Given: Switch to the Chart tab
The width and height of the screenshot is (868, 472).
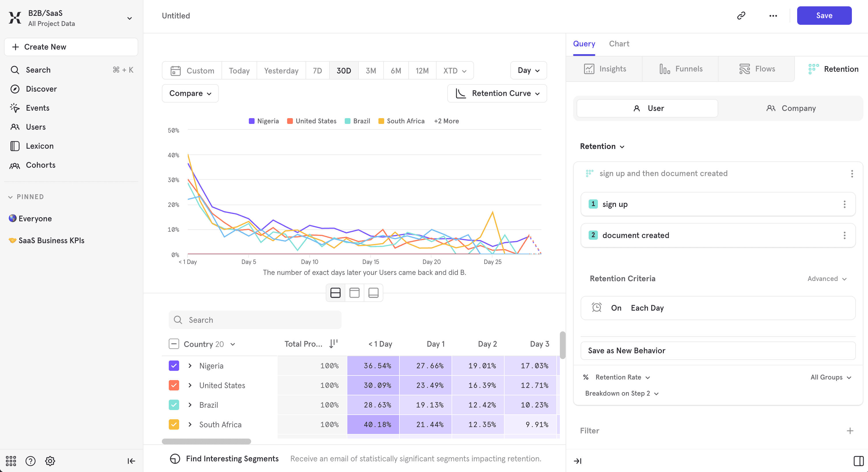Looking at the screenshot, I should 619,44.
